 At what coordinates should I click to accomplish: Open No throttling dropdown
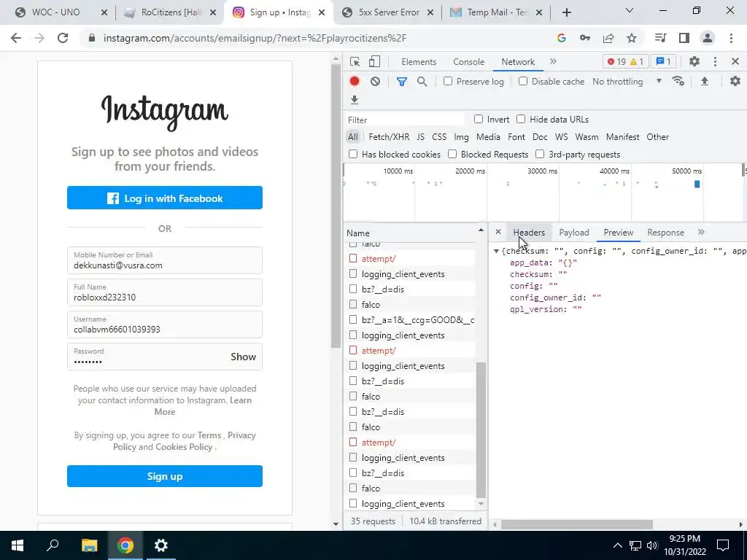pos(627,82)
